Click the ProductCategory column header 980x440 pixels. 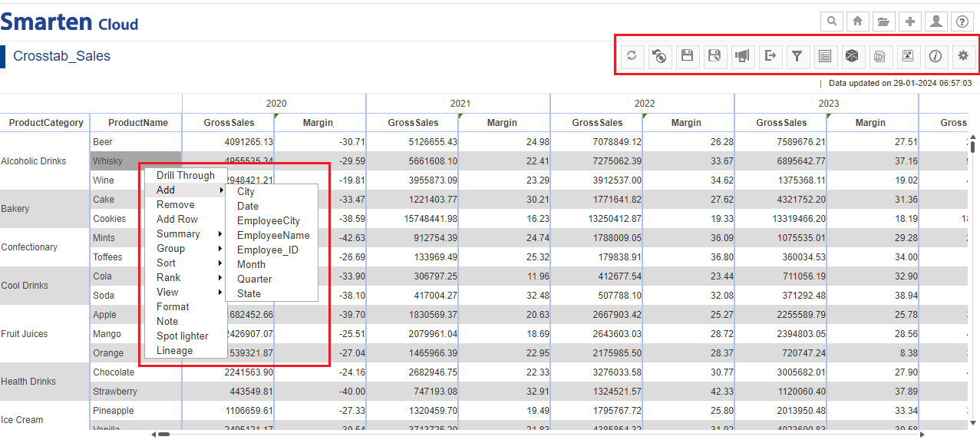45,122
